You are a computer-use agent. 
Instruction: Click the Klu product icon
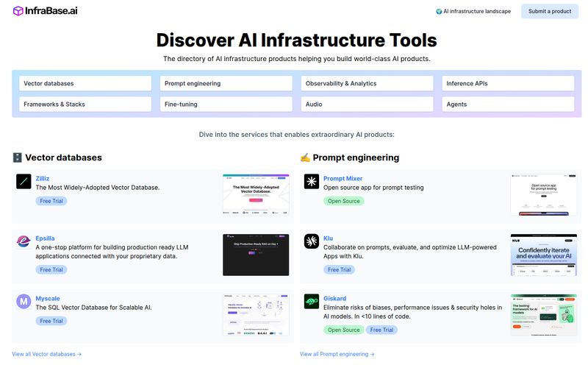point(311,241)
